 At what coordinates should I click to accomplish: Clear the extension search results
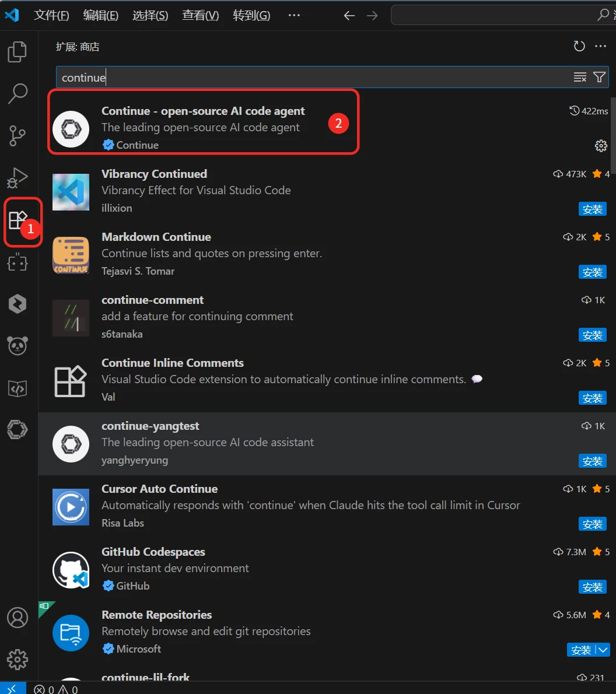pyautogui.click(x=580, y=77)
